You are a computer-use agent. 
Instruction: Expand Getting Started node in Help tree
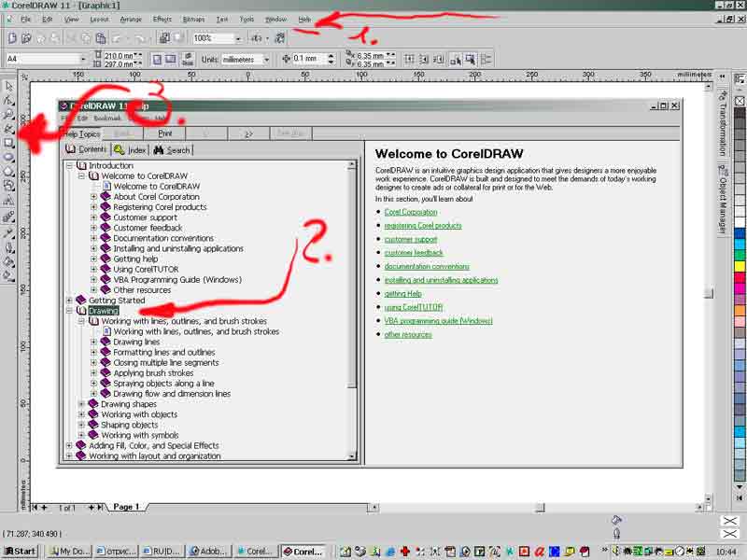click(69, 301)
